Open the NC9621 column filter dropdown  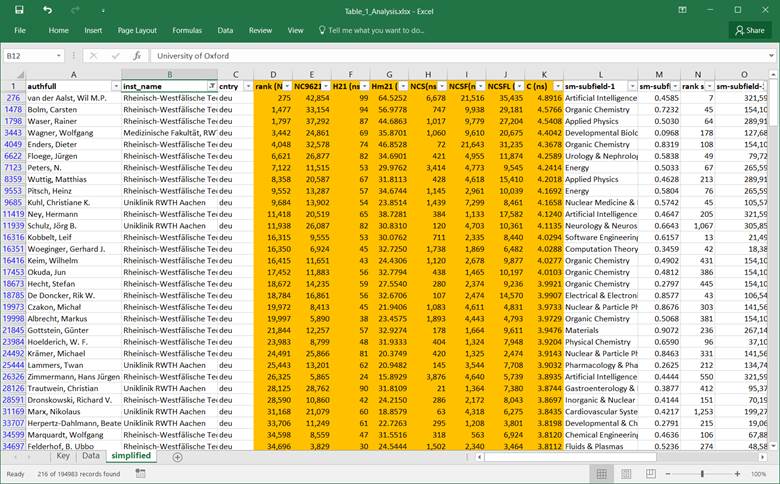326,87
